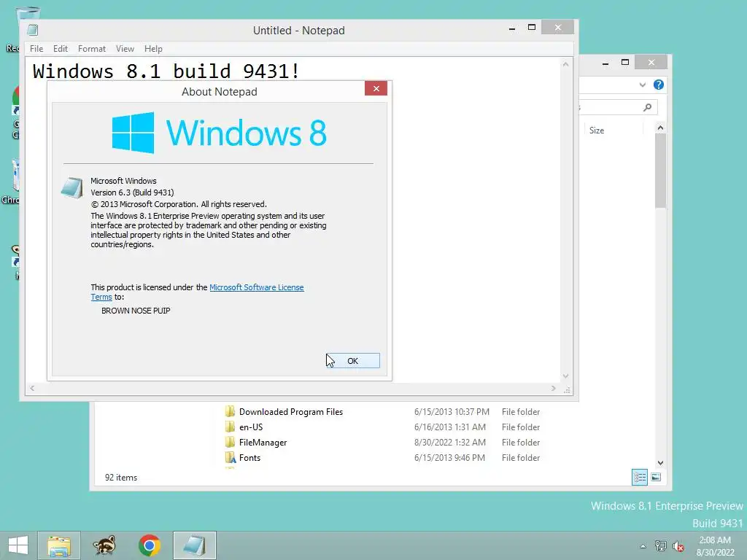Open Explorer help question mark icon
The width and height of the screenshot is (747, 560).
(659, 85)
